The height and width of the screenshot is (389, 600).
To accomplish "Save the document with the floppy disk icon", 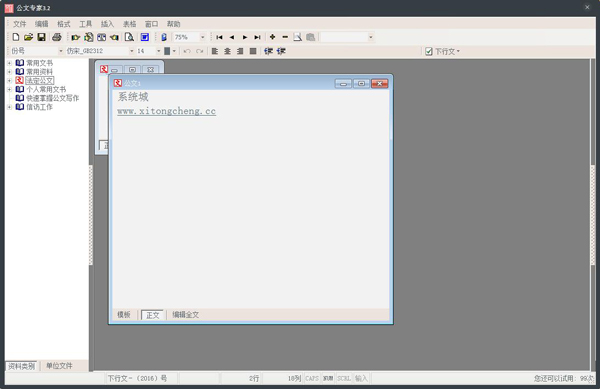I will pyautogui.click(x=41, y=37).
